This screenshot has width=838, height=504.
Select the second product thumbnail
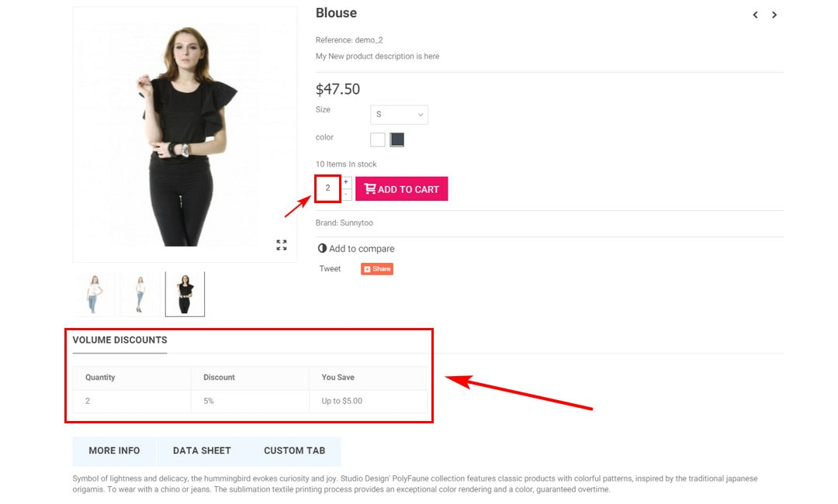pyautogui.click(x=140, y=294)
